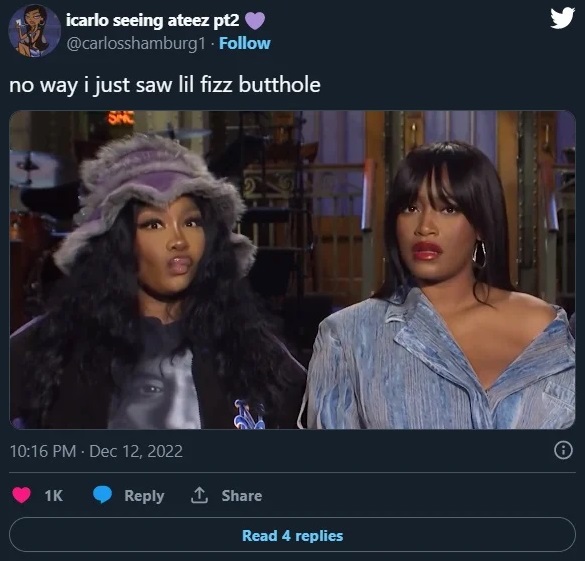
Task: Open the embedded tweet image
Action: pyautogui.click(x=292, y=270)
